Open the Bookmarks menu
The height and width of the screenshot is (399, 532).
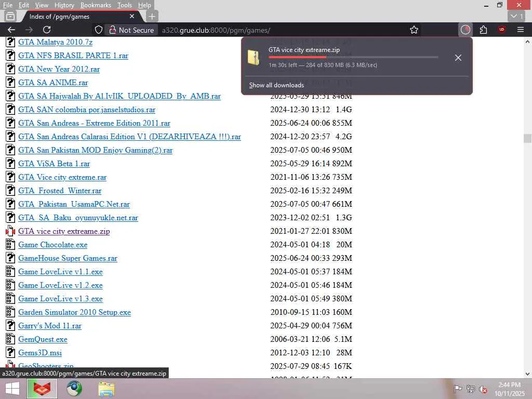tap(96, 5)
